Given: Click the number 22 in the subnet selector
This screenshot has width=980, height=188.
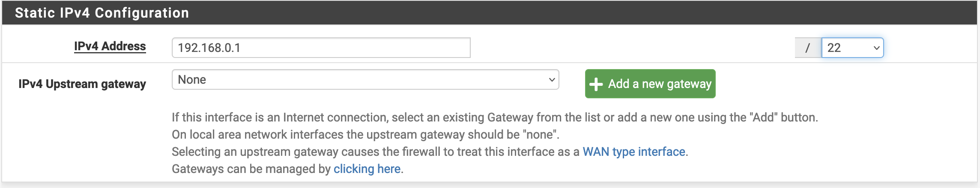Looking at the screenshot, I should 834,48.
